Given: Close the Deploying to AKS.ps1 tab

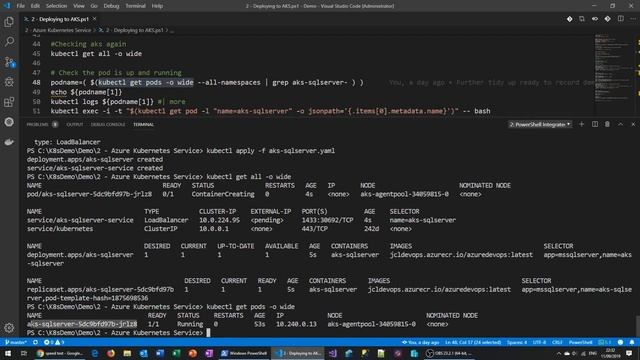Looking at the screenshot, I should pos(95,19).
